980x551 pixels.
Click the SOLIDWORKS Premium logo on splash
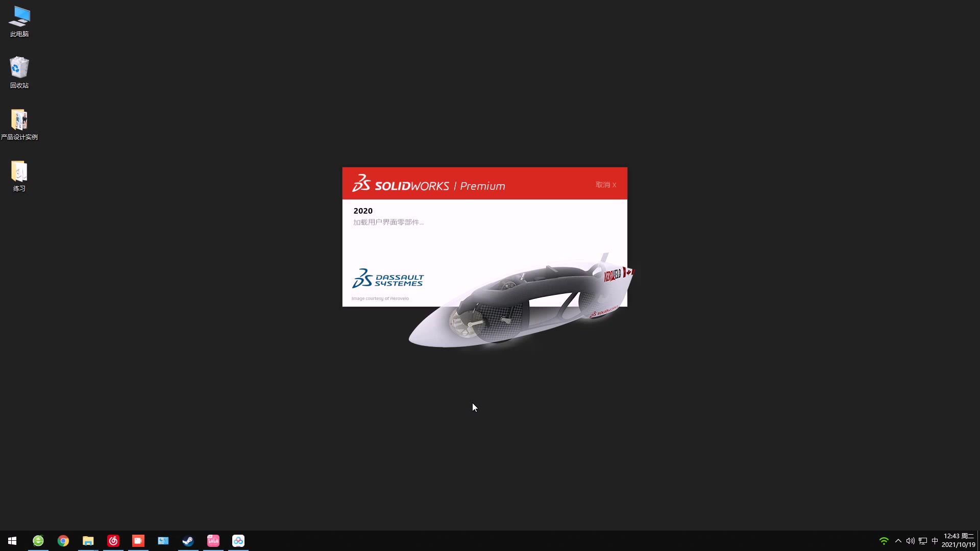click(429, 184)
